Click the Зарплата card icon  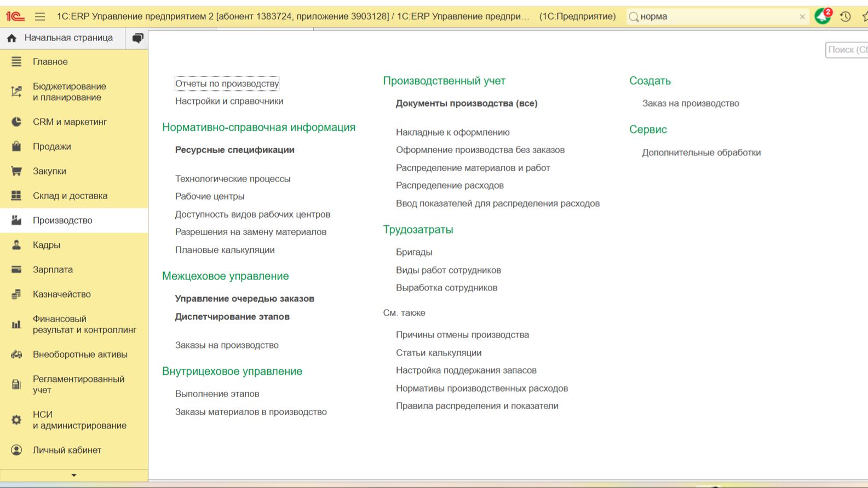pos(16,270)
